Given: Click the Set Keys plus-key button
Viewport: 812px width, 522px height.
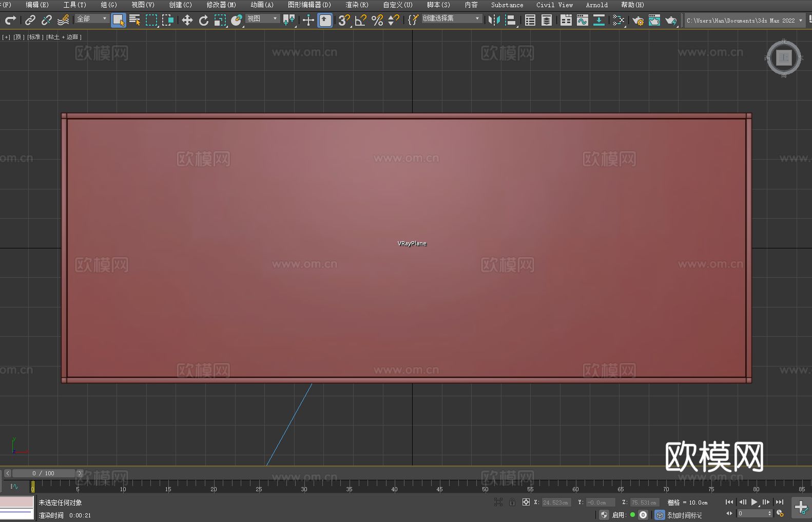Looking at the screenshot, I should [x=801, y=508].
